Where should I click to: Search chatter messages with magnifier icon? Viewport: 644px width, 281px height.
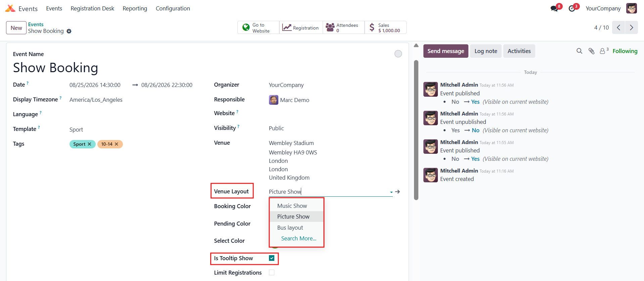pos(579,51)
